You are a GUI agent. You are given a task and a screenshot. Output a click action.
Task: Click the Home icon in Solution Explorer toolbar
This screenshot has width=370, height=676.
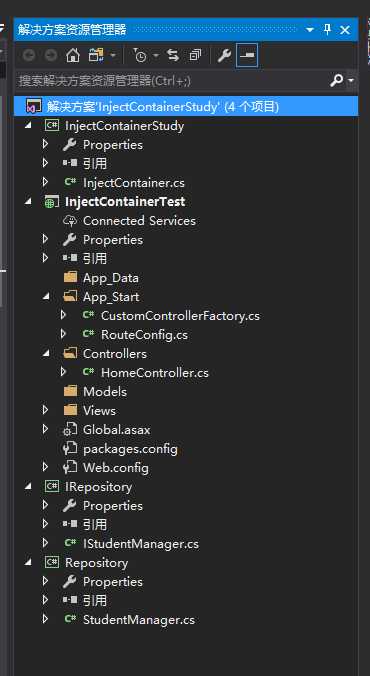point(73,55)
